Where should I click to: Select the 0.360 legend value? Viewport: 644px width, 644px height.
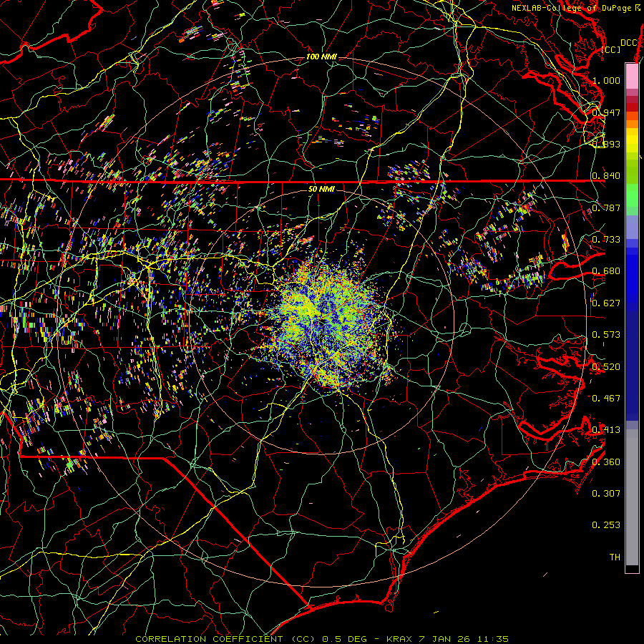coord(606,462)
